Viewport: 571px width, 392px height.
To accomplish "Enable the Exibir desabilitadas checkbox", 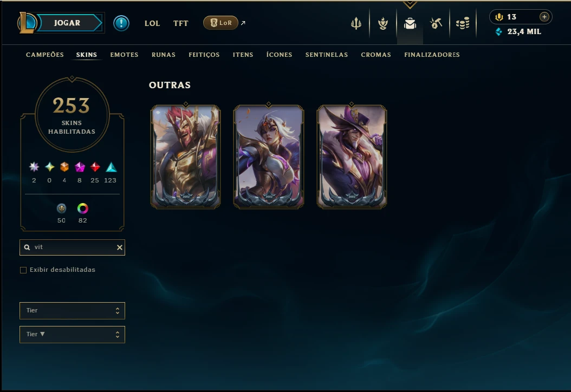I will (x=23, y=270).
